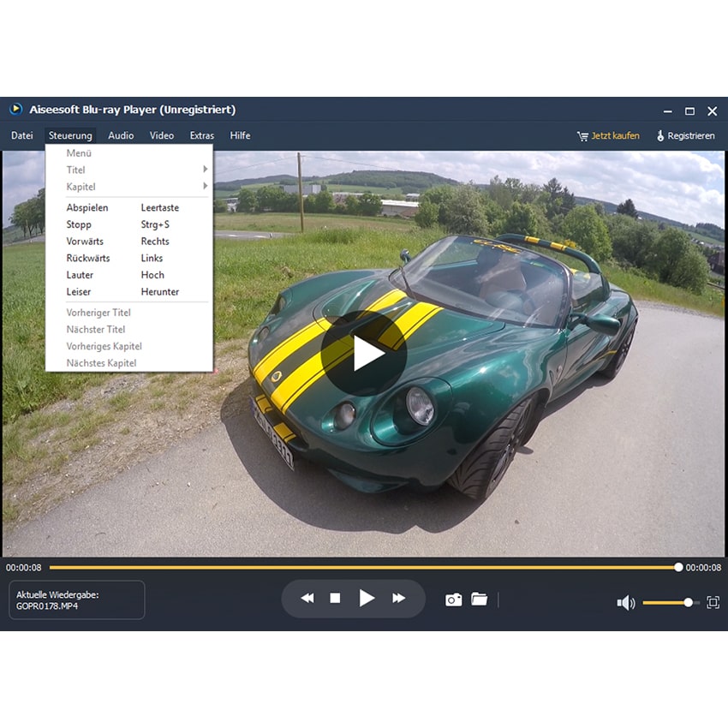Open the Video menu
The width and height of the screenshot is (728, 728).
(162, 135)
